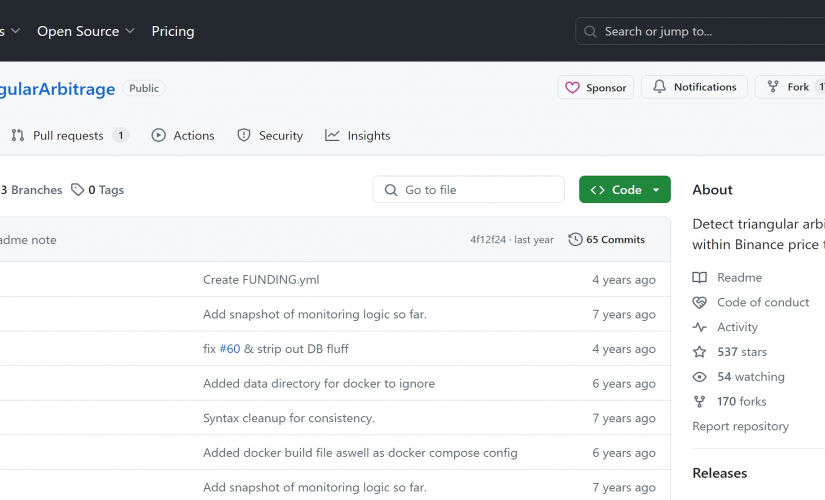Switch to the Actions tab
Viewport: 825px width, 500px height.
183,136
